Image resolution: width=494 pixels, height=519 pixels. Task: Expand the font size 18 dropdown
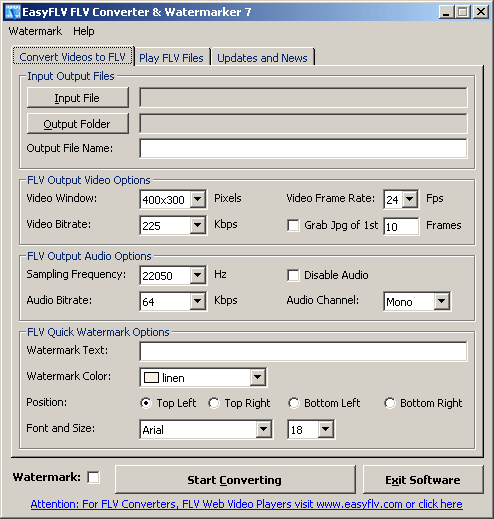coord(326,429)
